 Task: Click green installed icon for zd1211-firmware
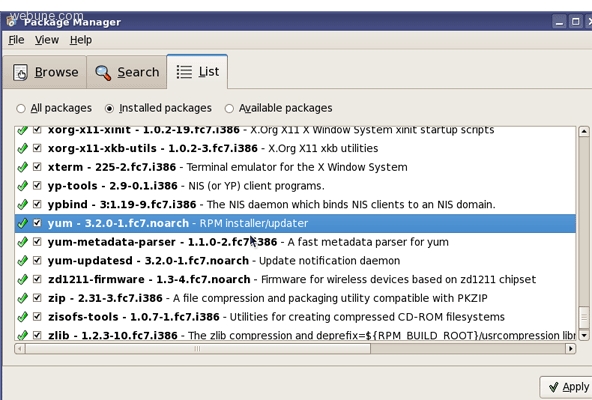tap(23, 279)
